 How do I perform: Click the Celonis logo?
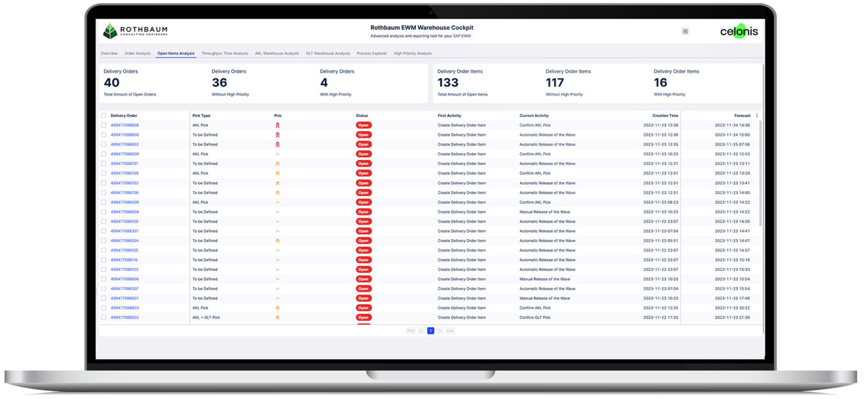point(739,31)
